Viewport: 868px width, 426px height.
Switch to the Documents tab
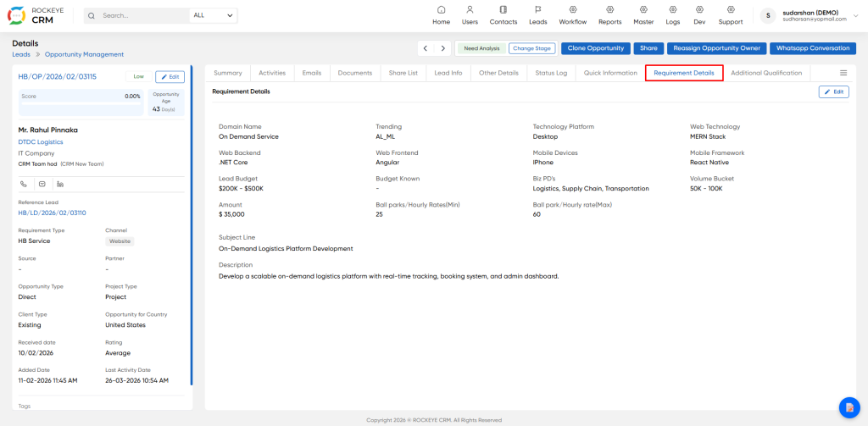point(355,73)
